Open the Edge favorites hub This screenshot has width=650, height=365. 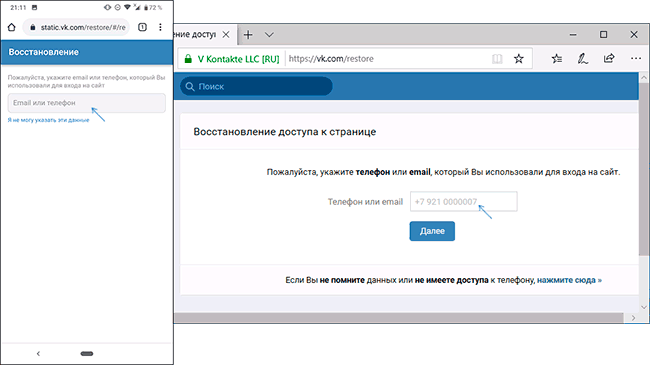tap(557, 59)
